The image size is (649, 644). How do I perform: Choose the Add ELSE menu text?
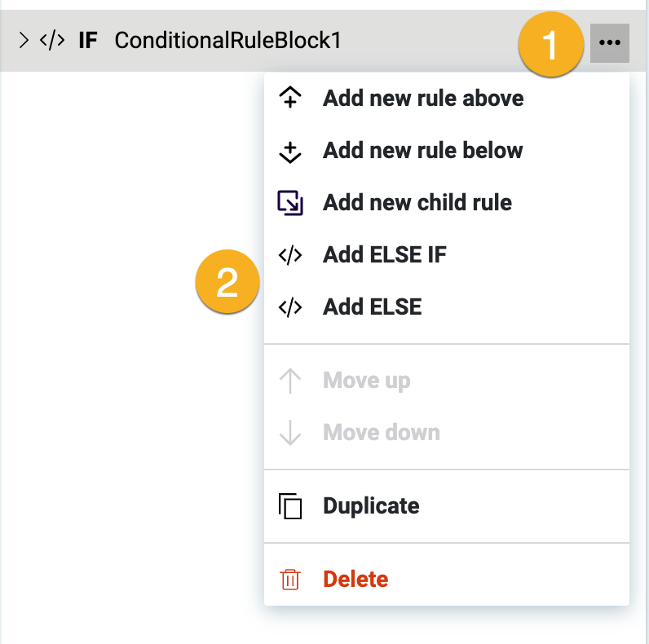coord(373,307)
